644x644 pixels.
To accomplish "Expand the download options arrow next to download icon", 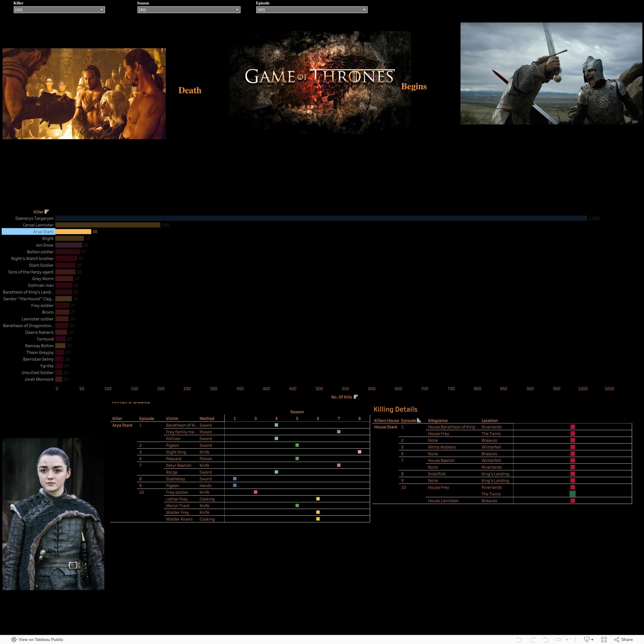I will tap(592, 639).
